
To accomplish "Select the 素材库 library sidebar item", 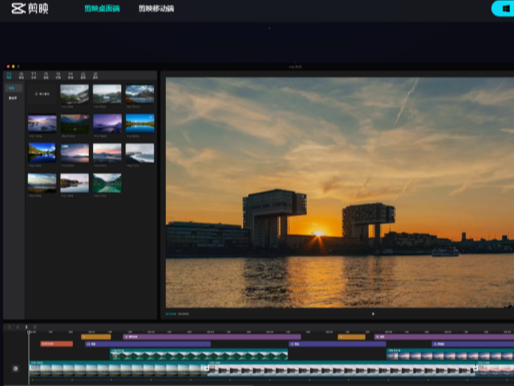I will click(x=13, y=98).
